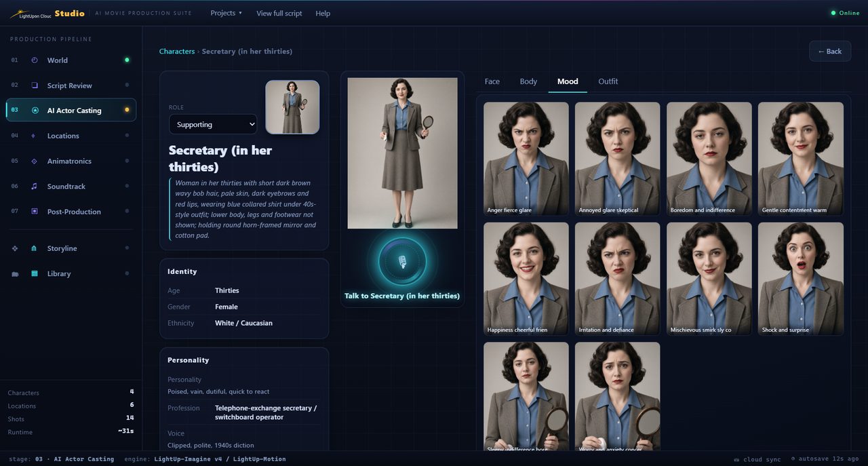
Task: Click the Soundtrack music note icon
Action: [x=35, y=187]
